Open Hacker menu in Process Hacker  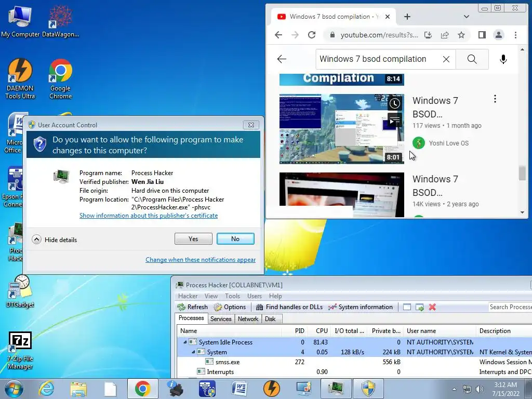(188, 296)
